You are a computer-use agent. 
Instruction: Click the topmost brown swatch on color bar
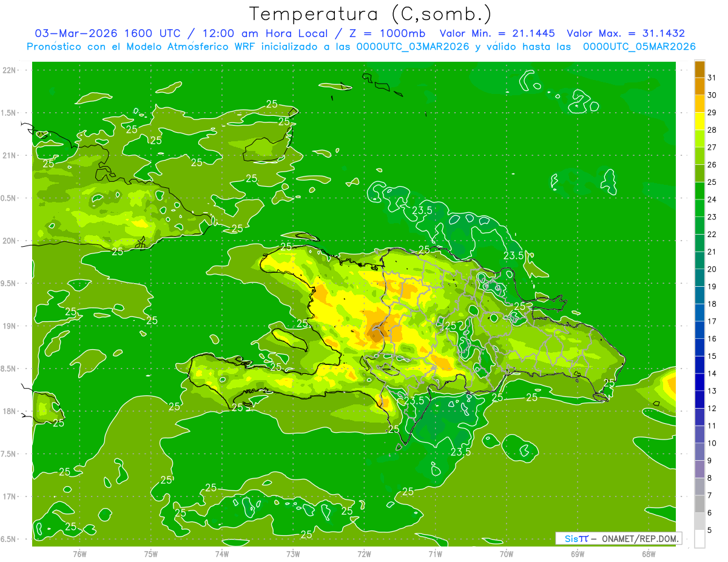(x=699, y=69)
